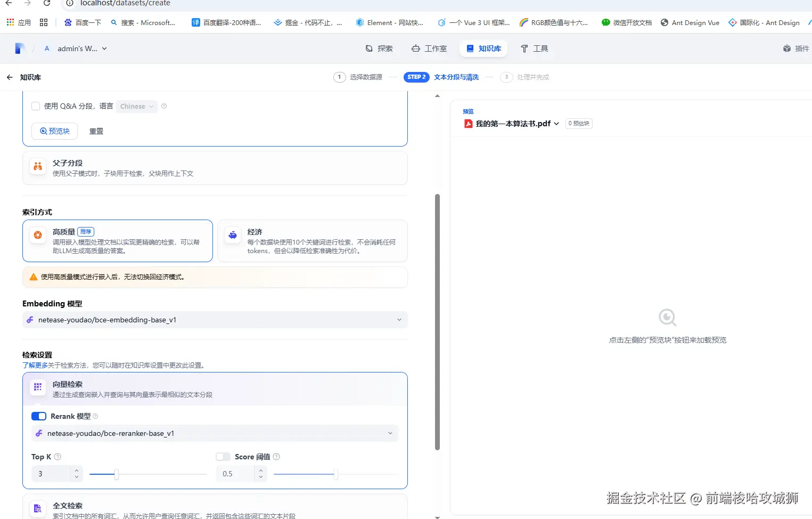812x519 pixels.
Task: Click the warning triangle icon
Action: pyautogui.click(x=34, y=277)
